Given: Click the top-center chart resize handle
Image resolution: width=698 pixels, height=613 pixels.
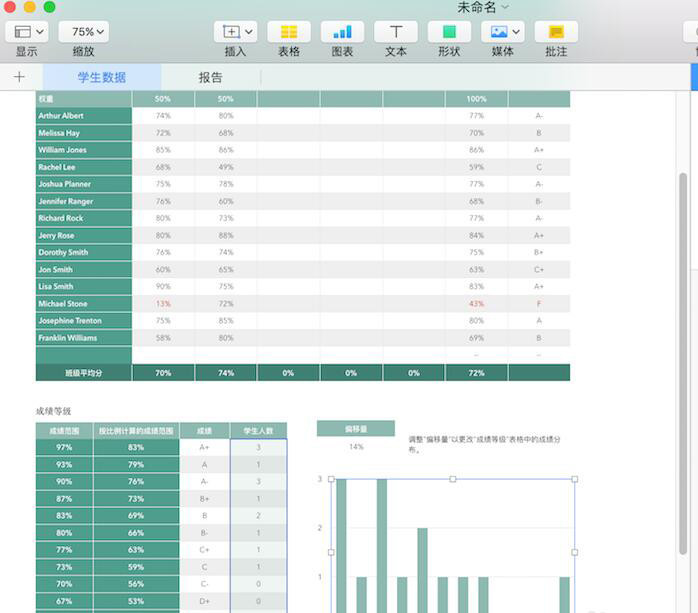Looking at the screenshot, I should point(453,479).
